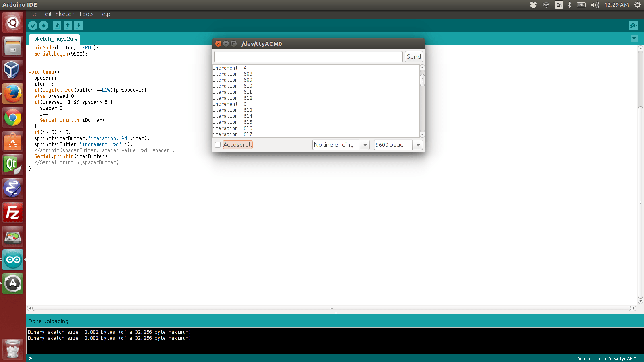Launch Firefox from the dock
This screenshot has width=644, height=362.
13,94
